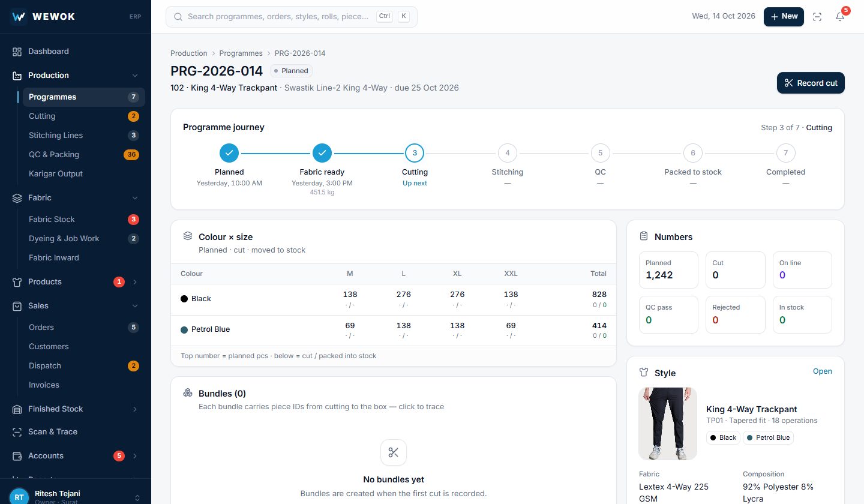
Task: Open notifications bell with 5 badge
Action: pos(840,17)
